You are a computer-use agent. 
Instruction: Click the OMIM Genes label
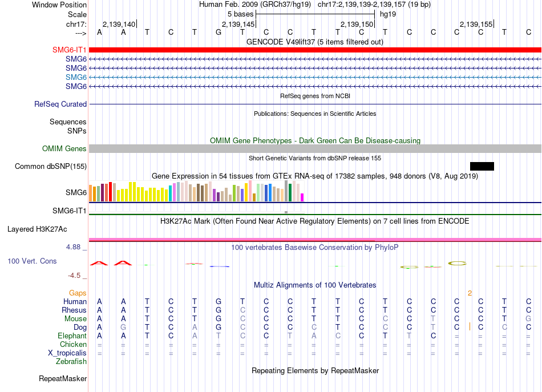point(64,149)
